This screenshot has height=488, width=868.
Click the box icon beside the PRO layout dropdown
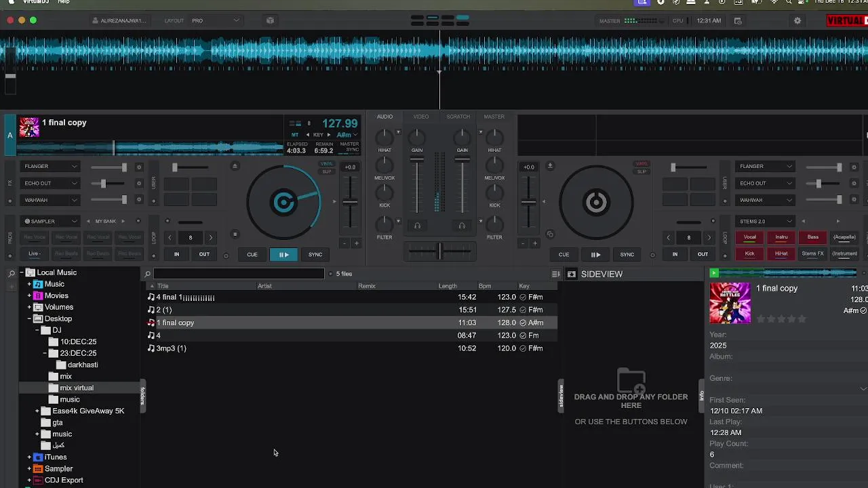270,20
